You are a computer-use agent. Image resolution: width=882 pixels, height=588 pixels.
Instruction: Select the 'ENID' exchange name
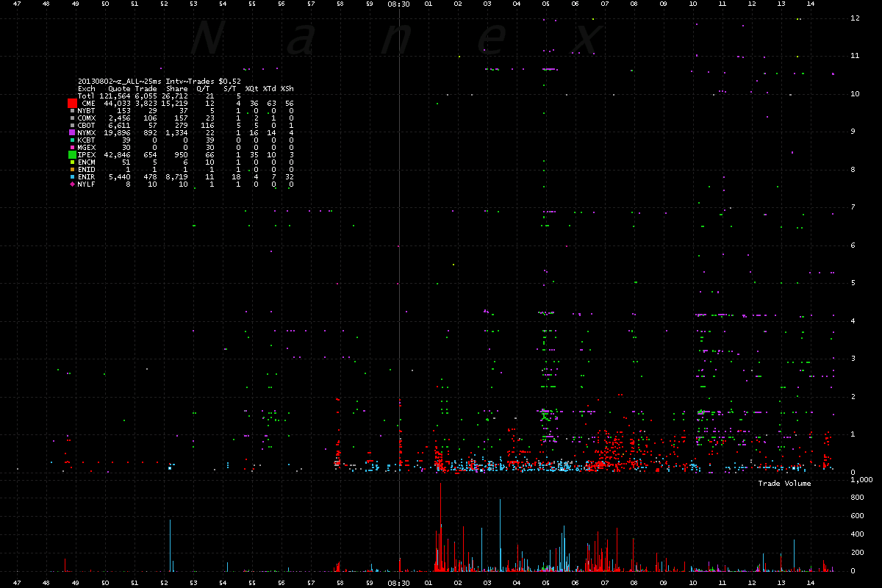87,169
